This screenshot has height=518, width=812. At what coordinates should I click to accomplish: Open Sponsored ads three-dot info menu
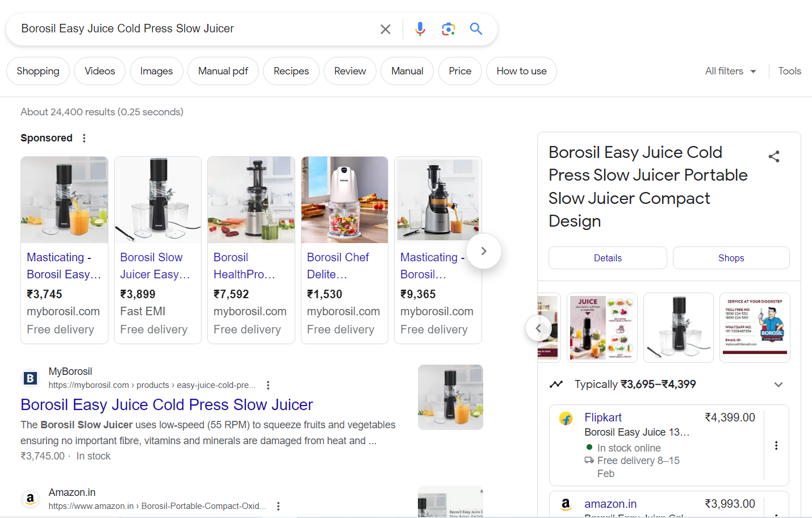84,138
